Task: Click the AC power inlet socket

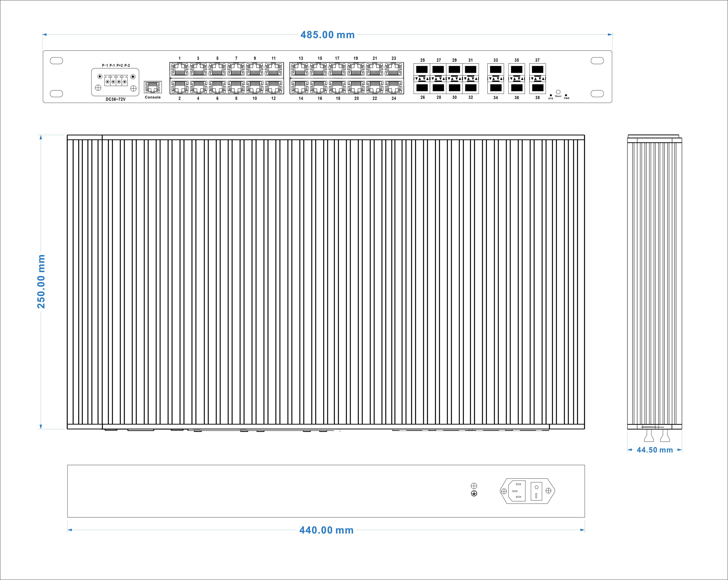Action: pyautogui.click(x=517, y=491)
